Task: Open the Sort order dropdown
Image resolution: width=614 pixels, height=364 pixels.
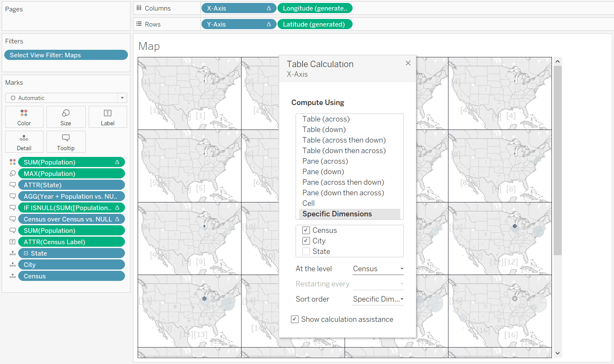Action: click(x=377, y=299)
